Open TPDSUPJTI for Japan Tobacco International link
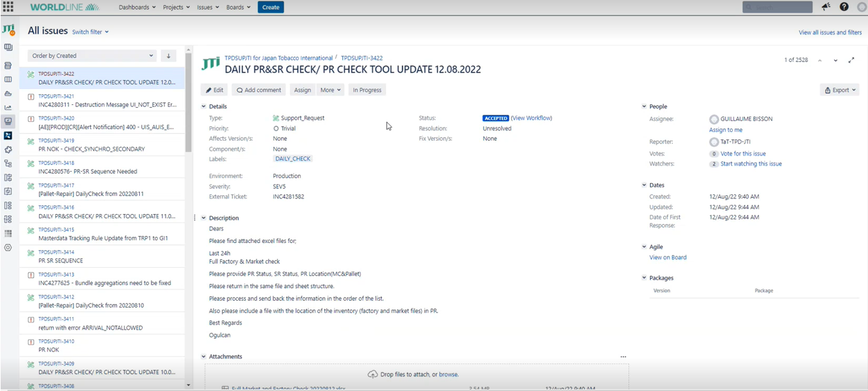 [279, 58]
